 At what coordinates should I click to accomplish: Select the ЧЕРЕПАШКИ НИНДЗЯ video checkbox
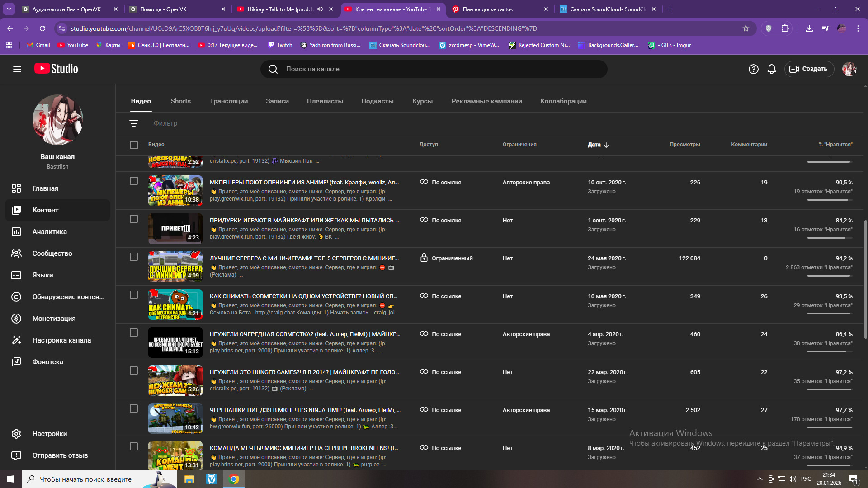pos(134,408)
